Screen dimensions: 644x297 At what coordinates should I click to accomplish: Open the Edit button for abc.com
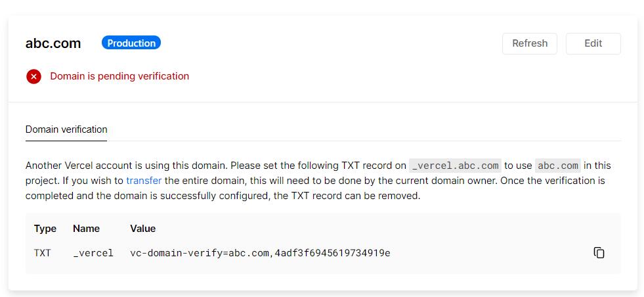[593, 43]
